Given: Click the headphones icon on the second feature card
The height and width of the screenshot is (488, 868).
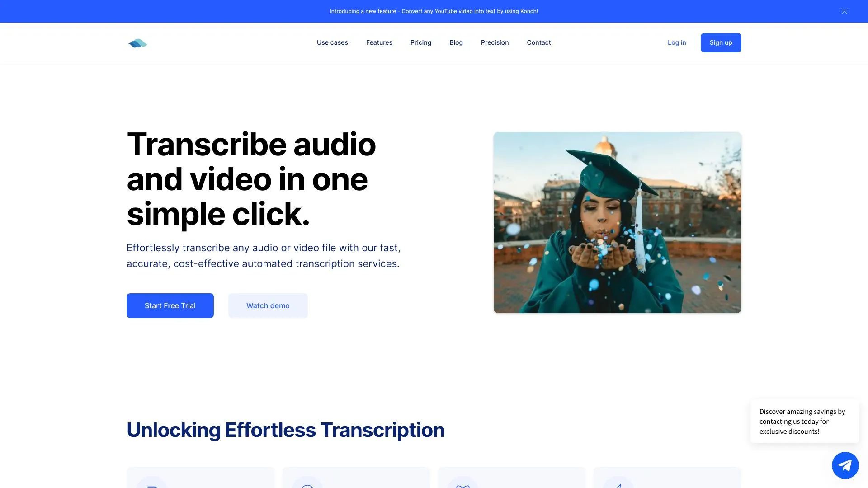Looking at the screenshot, I should click(308, 486).
